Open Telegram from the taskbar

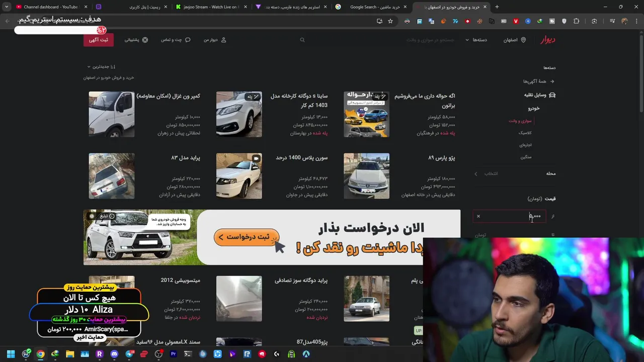[129, 354]
